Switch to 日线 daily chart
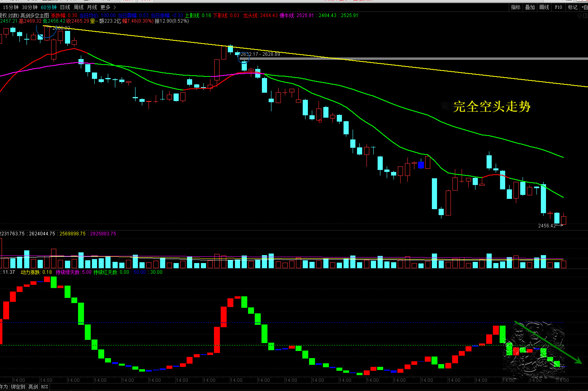The image size is (588, 391). click(65, 7)
